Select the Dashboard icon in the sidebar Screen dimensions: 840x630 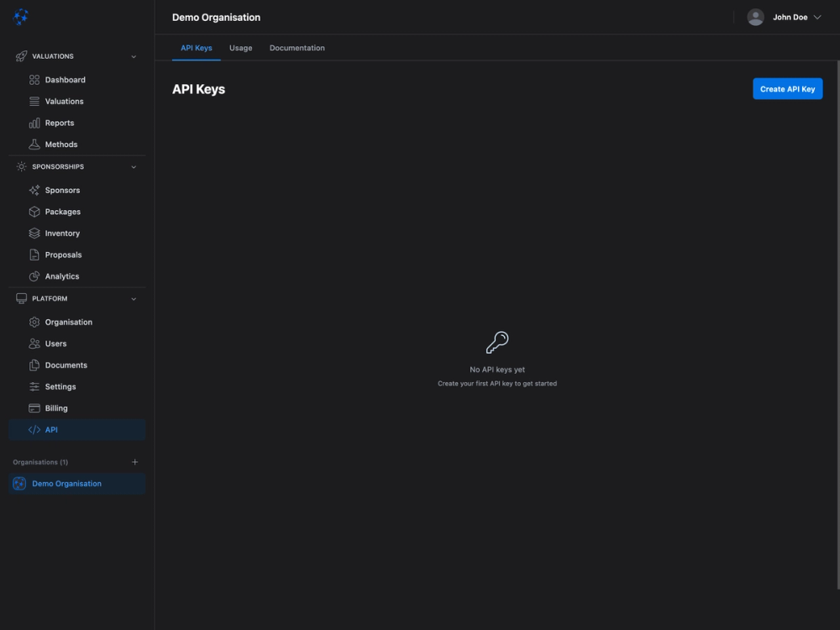34,79
